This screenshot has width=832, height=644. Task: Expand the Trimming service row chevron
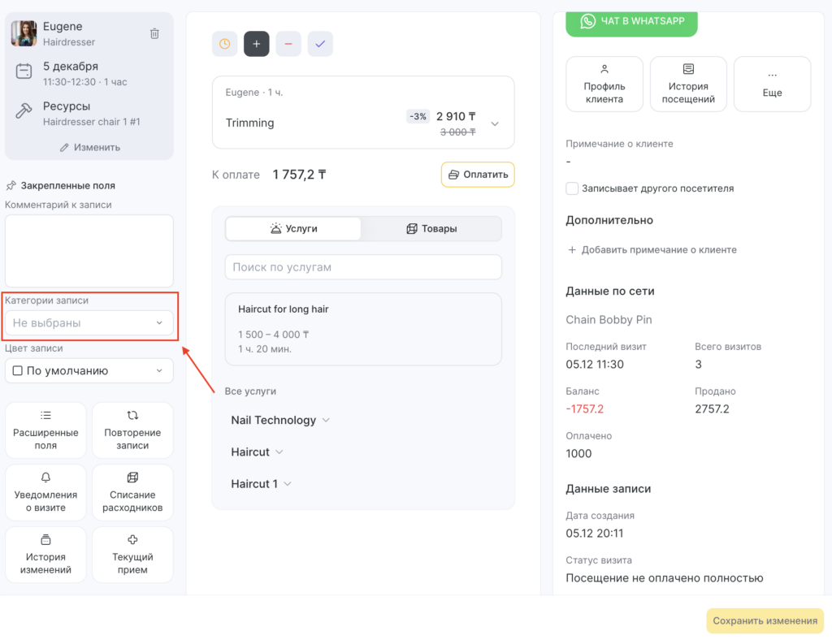pyautogui.click(x=495, y=123)
